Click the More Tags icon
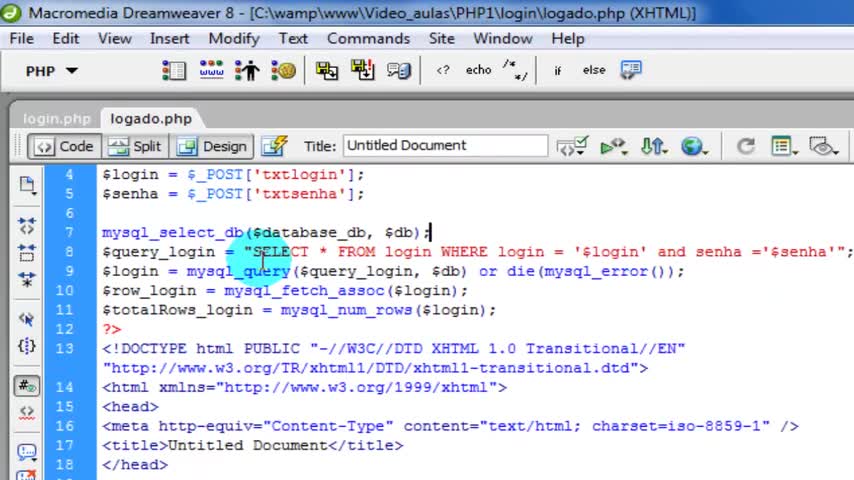This screenshot has width=854, height=480. [x=631, y=70]
